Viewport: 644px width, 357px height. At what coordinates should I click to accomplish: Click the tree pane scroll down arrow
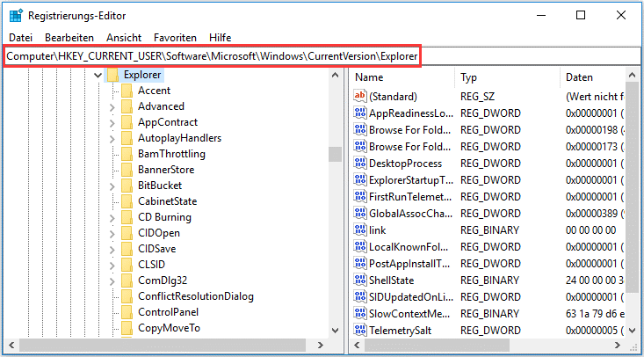335,331
